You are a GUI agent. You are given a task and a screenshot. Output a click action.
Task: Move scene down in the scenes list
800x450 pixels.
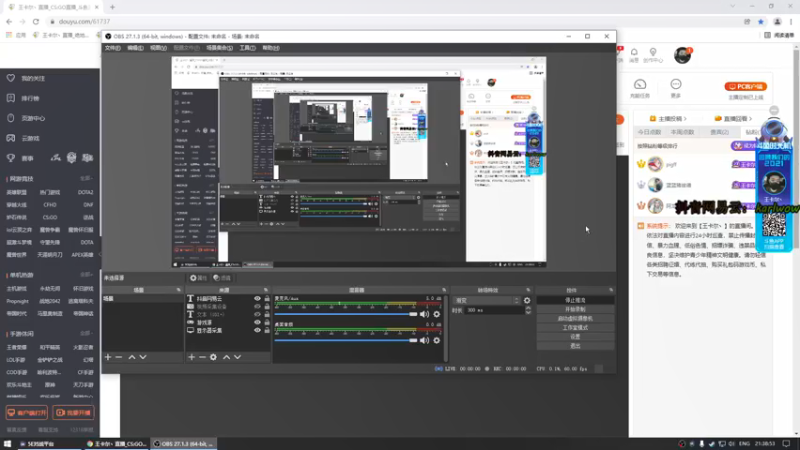pyautogui.click(x=143, y=357)
